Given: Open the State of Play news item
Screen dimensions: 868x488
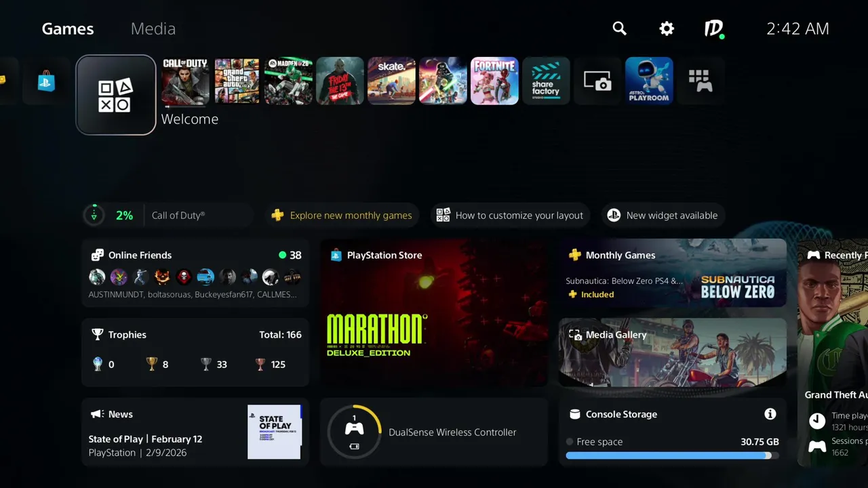Looking at the screenshot, I should 195,432.
